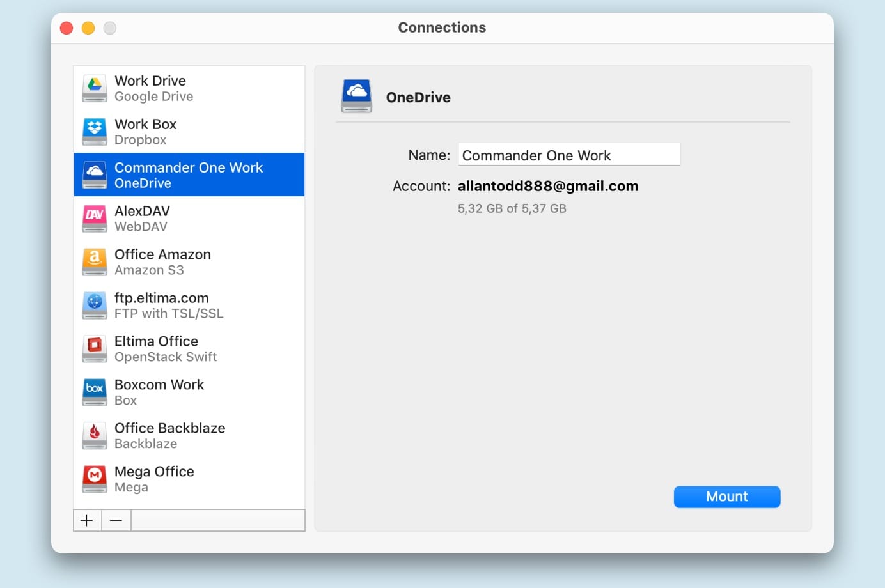Select the Work Box connection name
The width and height of the screenshot is (885, 588).
coord(145,124)
